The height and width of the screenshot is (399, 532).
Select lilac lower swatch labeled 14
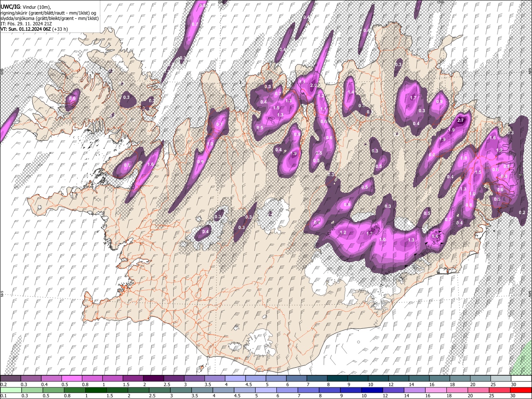click(414, 390)
